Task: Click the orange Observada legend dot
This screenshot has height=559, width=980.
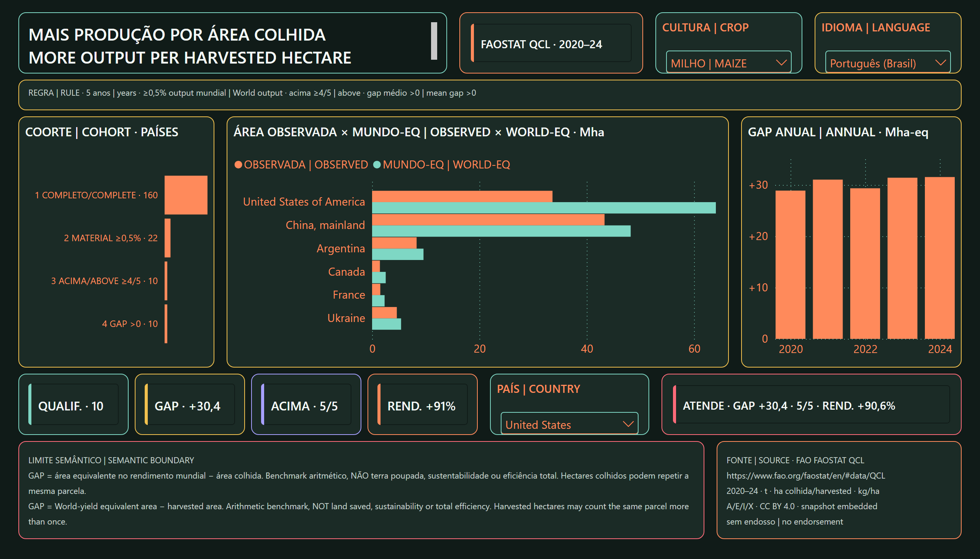Action: coord(238,165)
